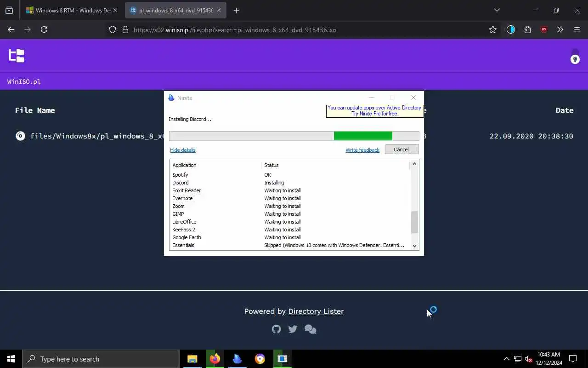Open File Explorer from taskbar
Image resolution: width=588 pixels, height=368 pixels.
[192, 359]
